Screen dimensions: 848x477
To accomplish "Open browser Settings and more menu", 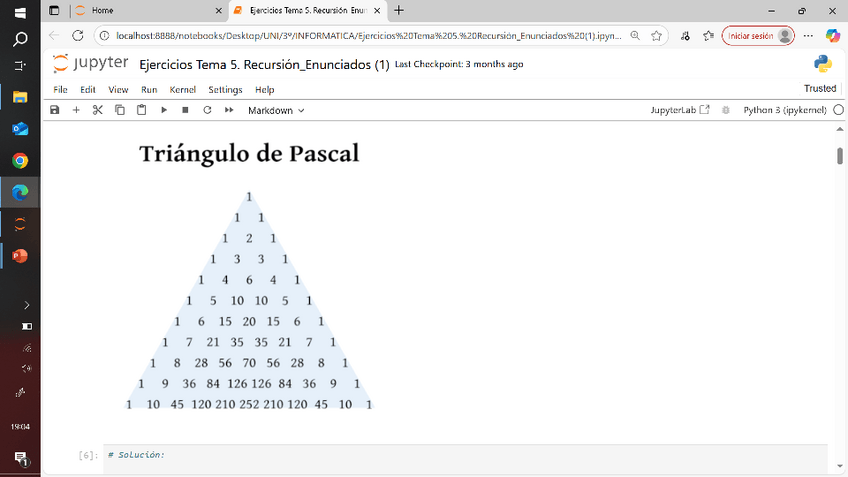I will (x=808, y=36).
